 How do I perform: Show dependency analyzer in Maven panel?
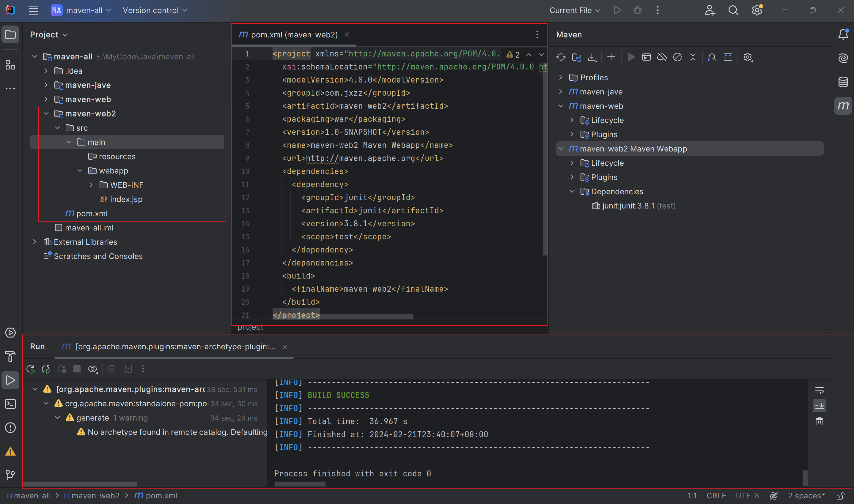[x=712, y=57]
